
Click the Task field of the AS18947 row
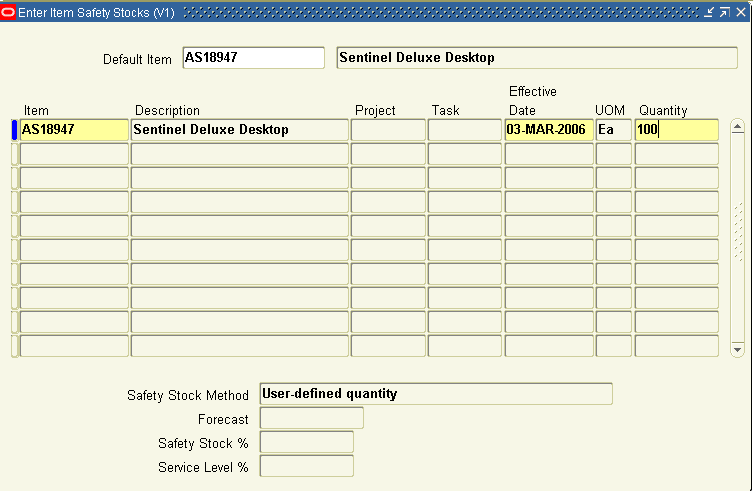pyautogui.click(x=465, y=130)
